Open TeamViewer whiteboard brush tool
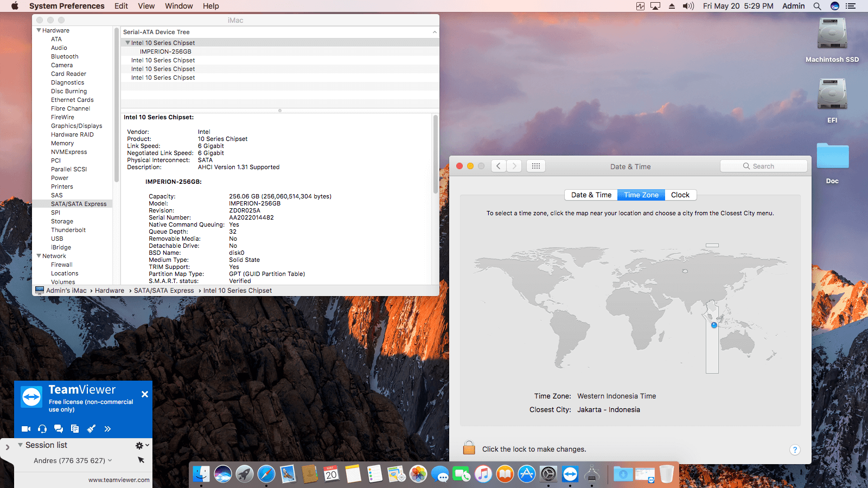Screen dimensions: 868x488 point(91,429)
